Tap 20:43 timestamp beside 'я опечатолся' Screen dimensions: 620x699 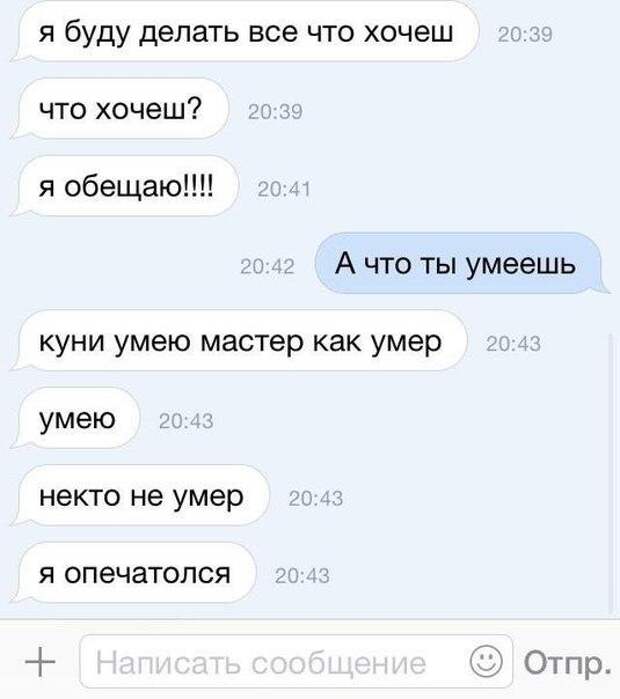[302, 576]
